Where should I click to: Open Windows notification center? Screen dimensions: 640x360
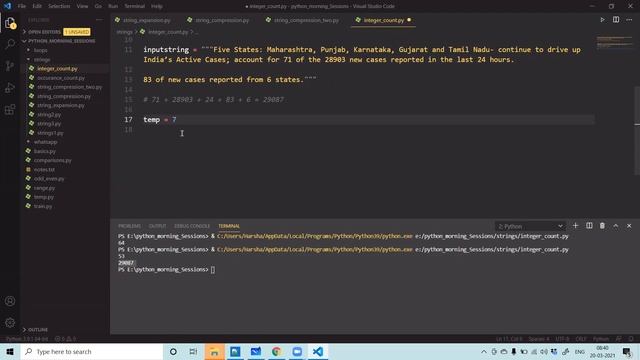(x=627, y=351)
